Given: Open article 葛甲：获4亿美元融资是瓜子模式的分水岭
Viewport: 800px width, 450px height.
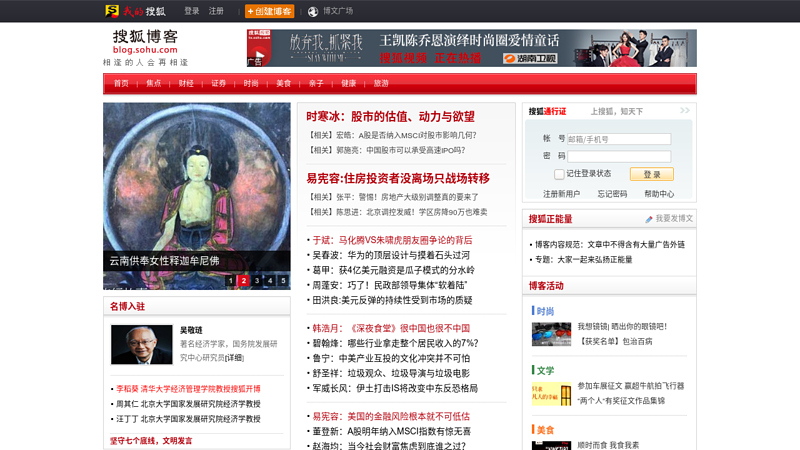Looking at the screenshot, I should pyautogui.click(x=393, y=270).
